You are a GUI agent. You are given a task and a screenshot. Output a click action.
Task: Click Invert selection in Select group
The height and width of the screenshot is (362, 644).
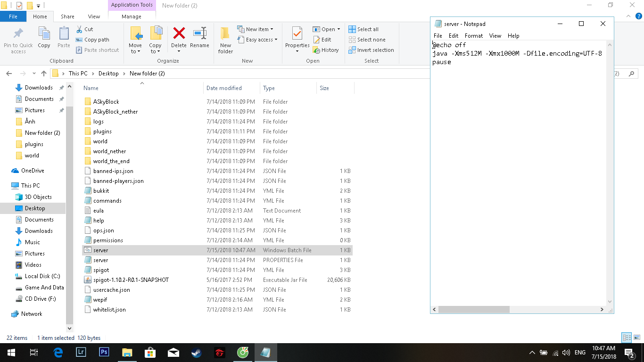click(x=371, y=50)
